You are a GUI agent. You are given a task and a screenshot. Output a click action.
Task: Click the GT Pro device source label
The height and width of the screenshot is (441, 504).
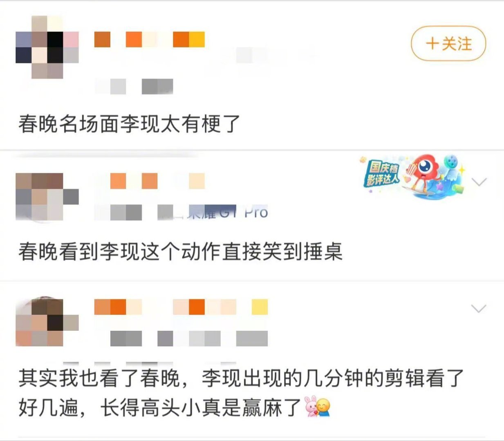pos(227,212)
